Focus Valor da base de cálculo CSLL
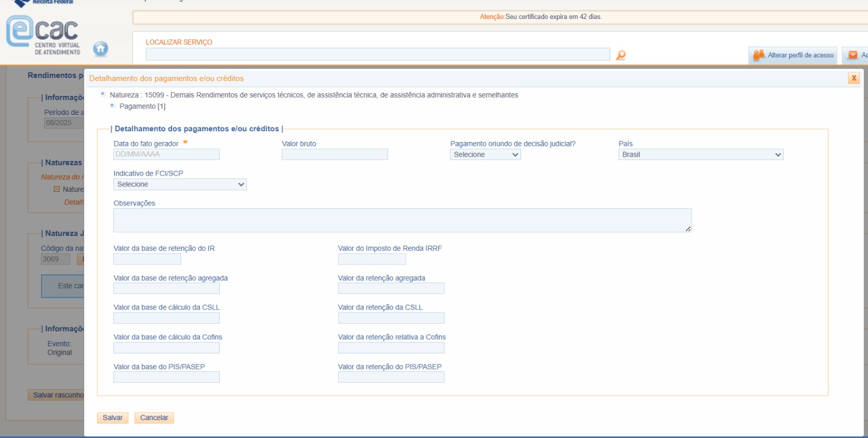 point(167,318)
